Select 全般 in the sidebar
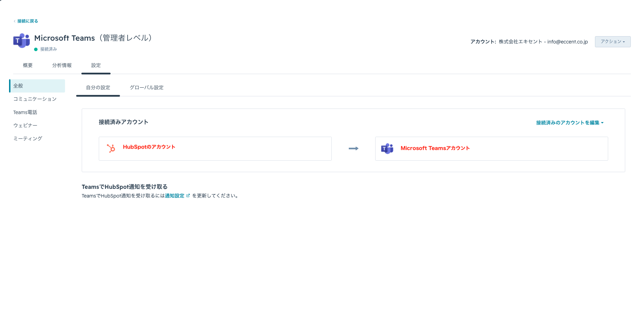The image size is (644, 329). pos(37,86)
